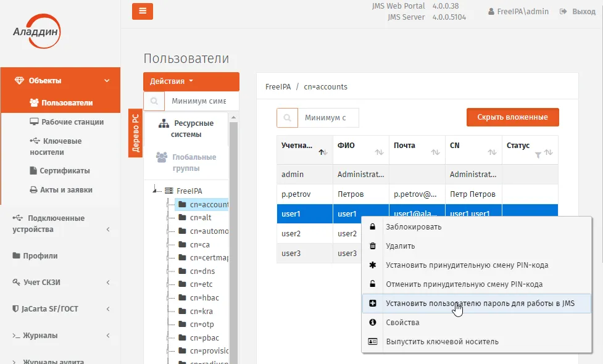Select cn=dns folder in tree
Viewport: 603px width, 364px height.
coord(202,271)
